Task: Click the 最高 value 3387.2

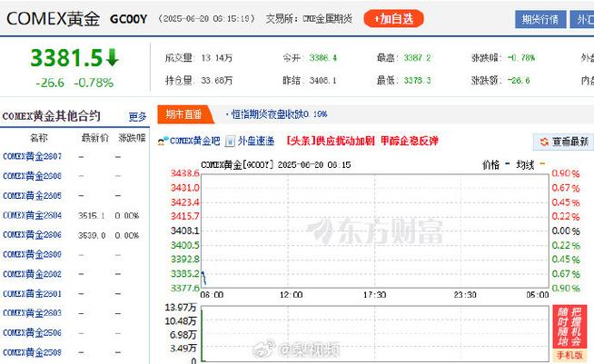Action: (417, 58)
